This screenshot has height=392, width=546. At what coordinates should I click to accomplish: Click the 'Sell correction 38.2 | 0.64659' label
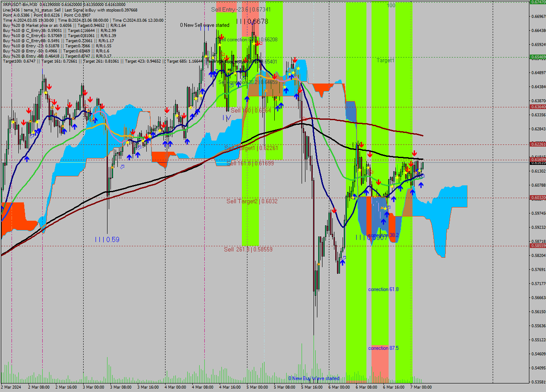point(248,82)
